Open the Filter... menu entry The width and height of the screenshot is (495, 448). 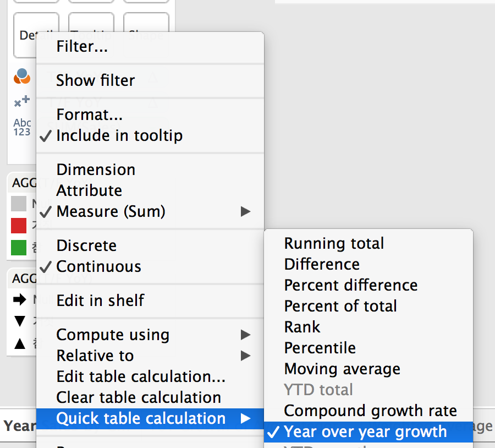coord(82,47)
